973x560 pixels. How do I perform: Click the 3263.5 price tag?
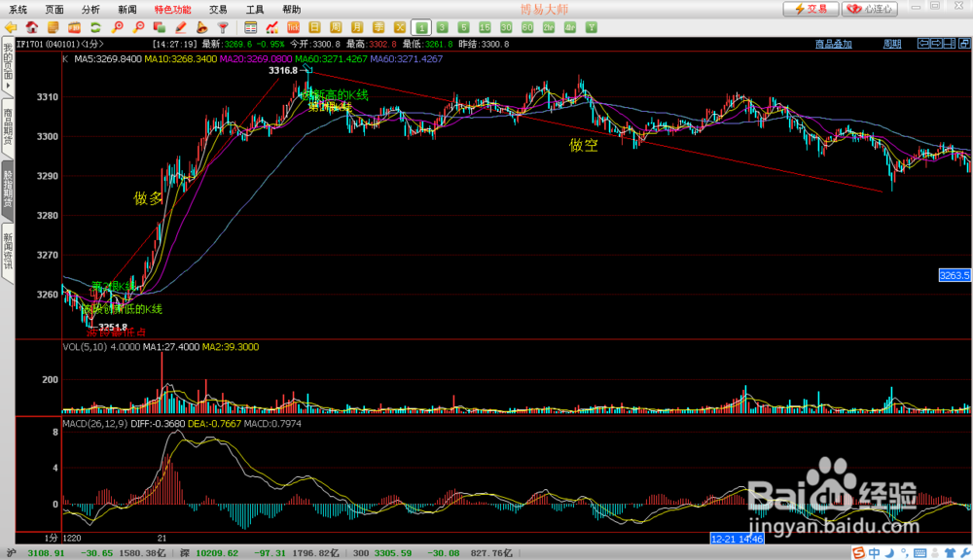[955, 275]
